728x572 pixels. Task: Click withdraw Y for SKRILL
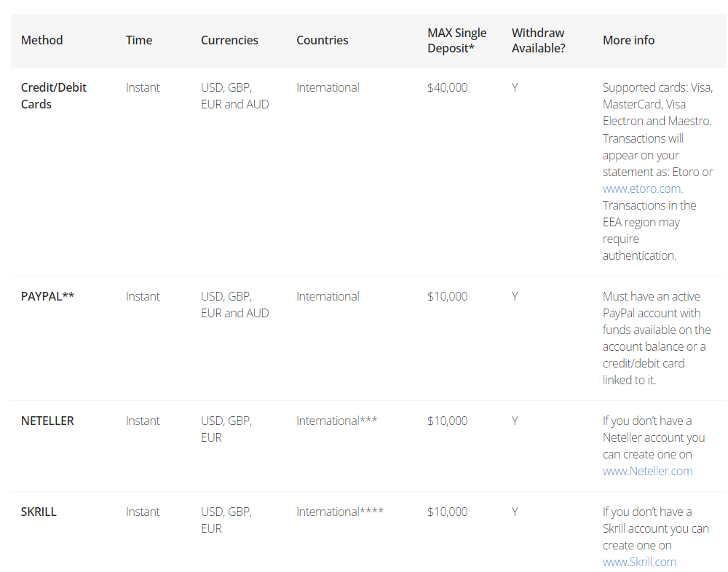click(x=515, y=512)
